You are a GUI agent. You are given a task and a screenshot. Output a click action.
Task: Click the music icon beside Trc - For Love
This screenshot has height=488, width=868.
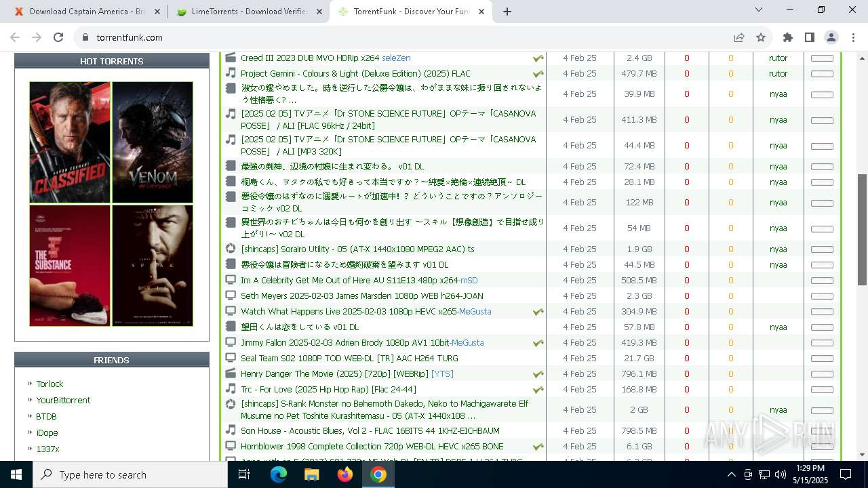tap(231, 389)
